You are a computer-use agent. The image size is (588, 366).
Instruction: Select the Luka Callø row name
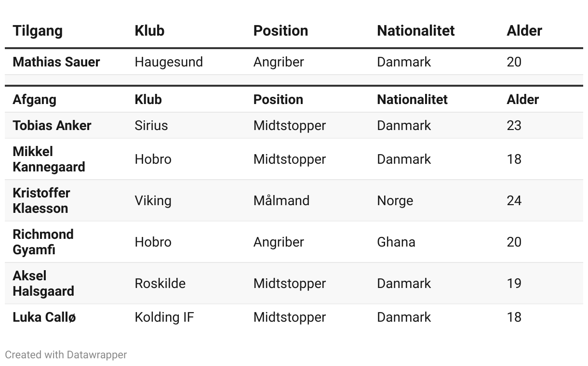tap(44, 317)
